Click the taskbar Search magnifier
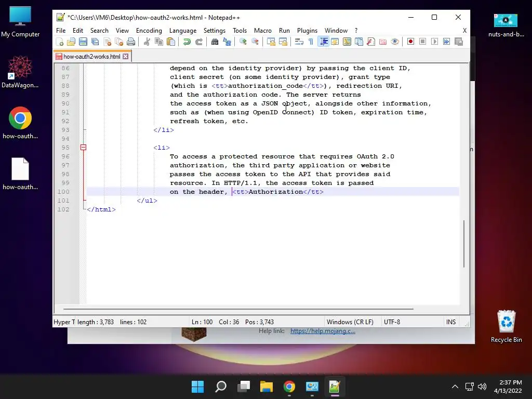The width and height of the screenshot is (532, 399). coord(220,387)
